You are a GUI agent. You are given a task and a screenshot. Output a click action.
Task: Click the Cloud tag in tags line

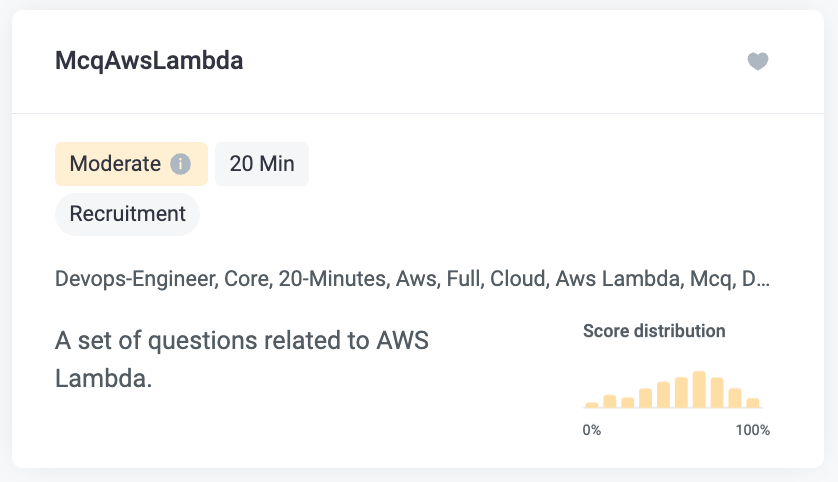click(x=520, y=279)
